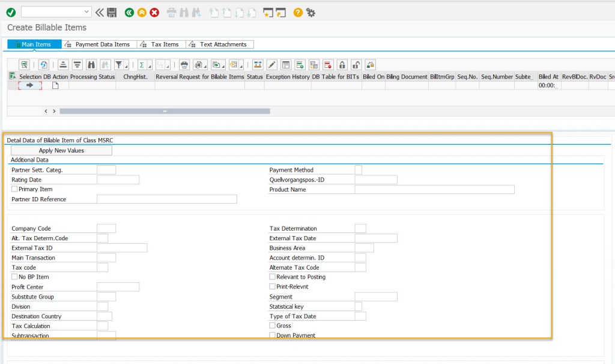Enable the Down Payment checkbox
This screenshot has width=615, height=364.
click(271, 335)
